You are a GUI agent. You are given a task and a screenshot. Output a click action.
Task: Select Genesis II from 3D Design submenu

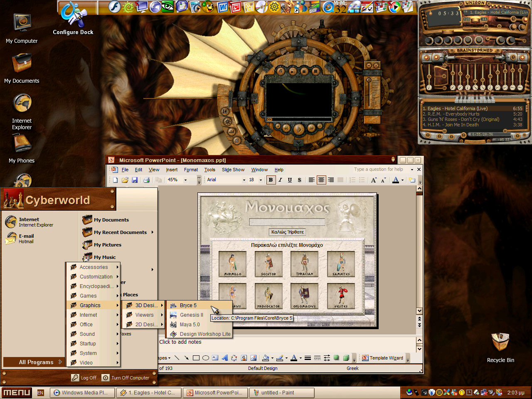click(x=199, y=315)
